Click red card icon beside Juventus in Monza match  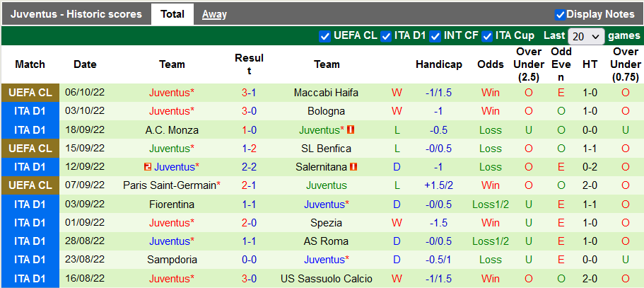coord(351,130)
